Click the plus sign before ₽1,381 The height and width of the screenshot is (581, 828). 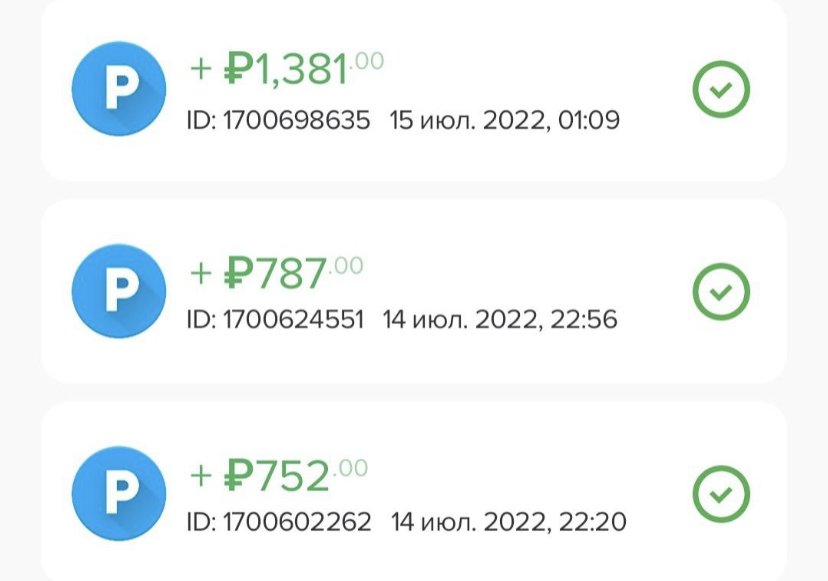(201, 69)
